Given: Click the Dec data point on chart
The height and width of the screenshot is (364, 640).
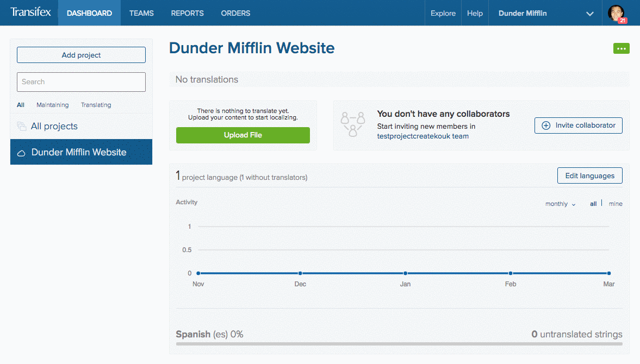Looking at the screenshot, I should point(300,273).
